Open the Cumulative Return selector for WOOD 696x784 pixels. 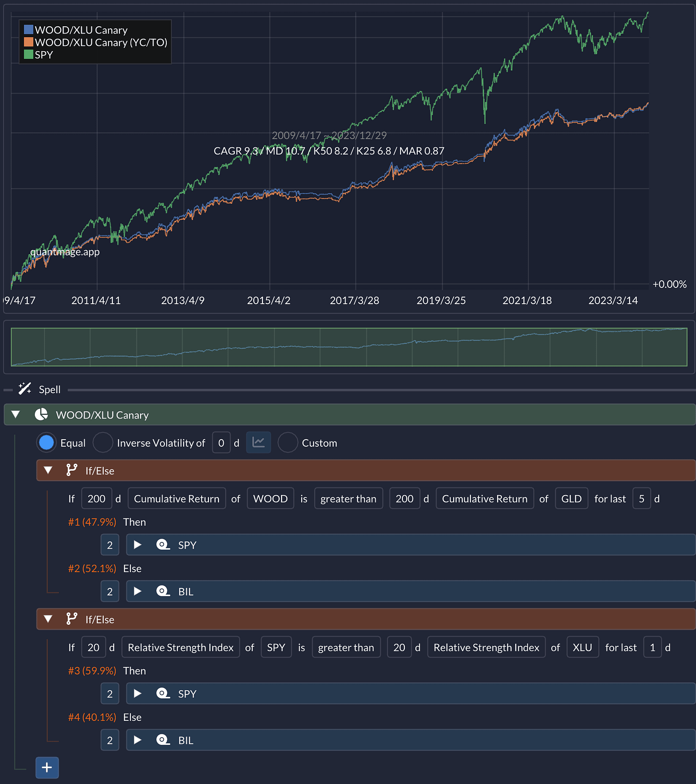pos(177,498)
